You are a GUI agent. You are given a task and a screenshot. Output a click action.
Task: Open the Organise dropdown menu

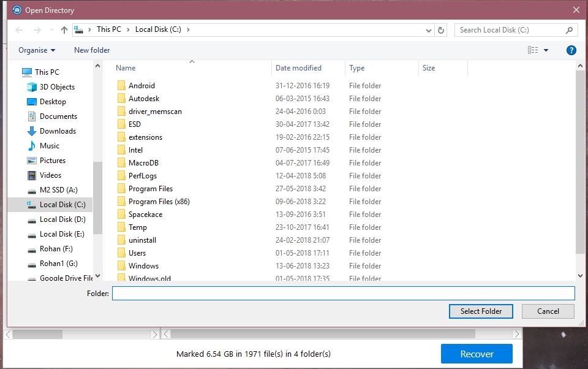coord(37,50)
